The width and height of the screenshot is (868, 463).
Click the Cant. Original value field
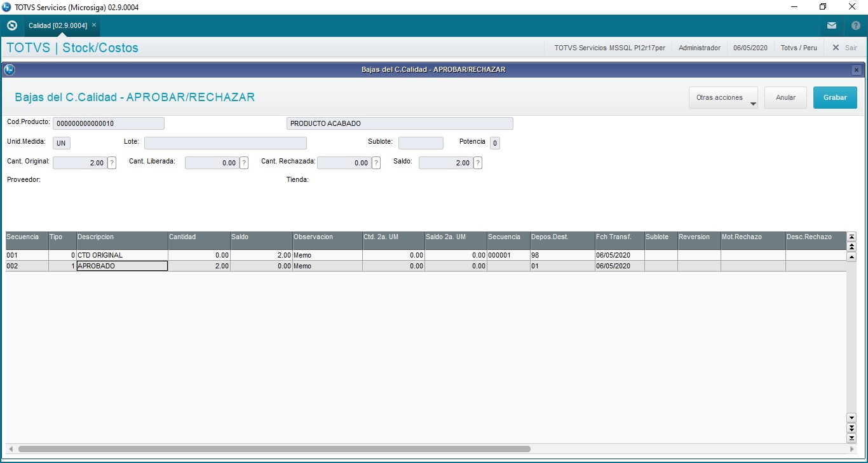point(79,163)
